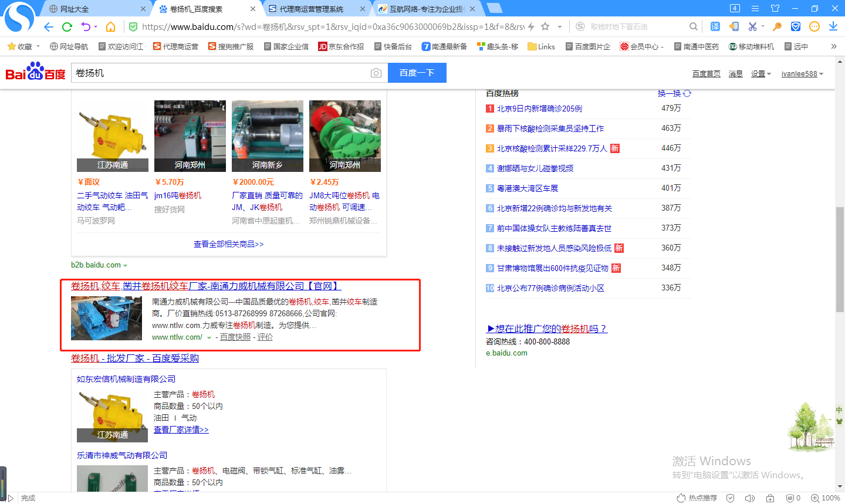Screen dimensions: 845x504
Task: Open the 查看全部相关商品 link
Action: pos(229,244)
